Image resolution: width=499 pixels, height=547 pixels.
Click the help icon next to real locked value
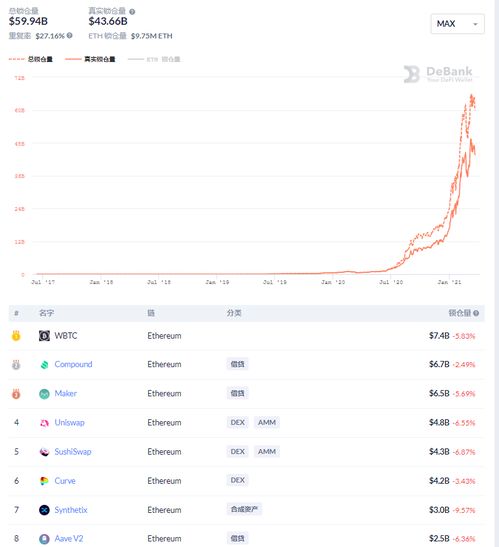click(132, 12)
